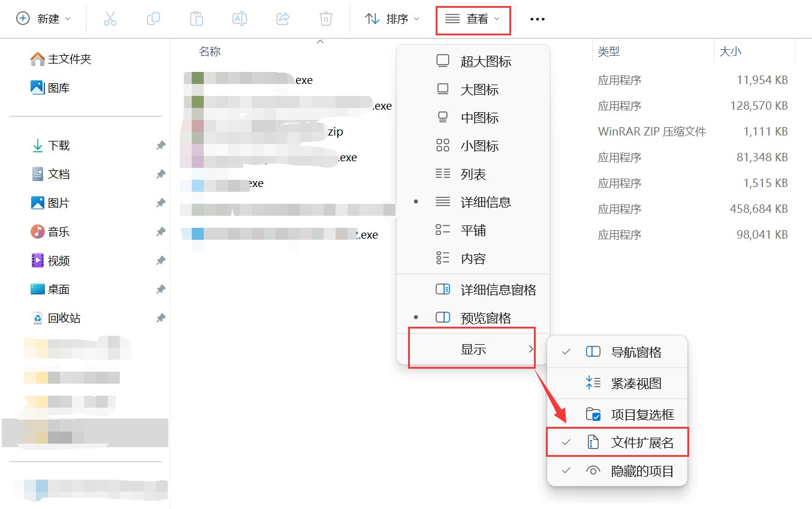Sort by the 大小 column header
Screen dimensions: 812x509
(x=730, y=52)
